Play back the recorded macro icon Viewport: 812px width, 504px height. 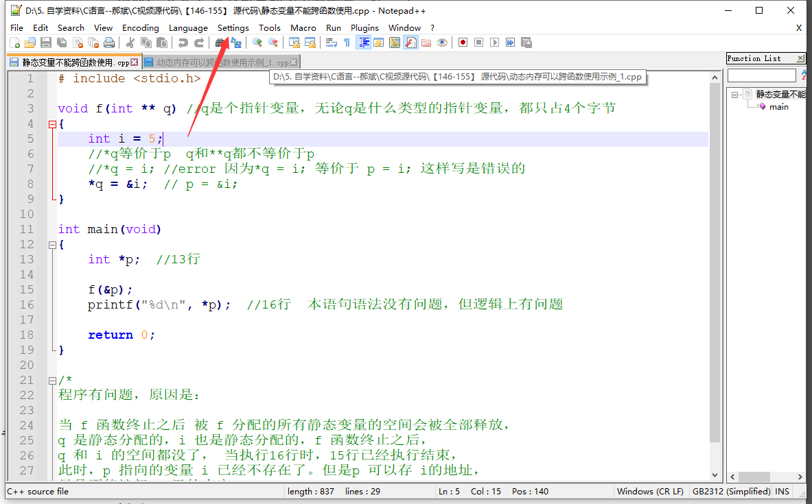[495, 43]
